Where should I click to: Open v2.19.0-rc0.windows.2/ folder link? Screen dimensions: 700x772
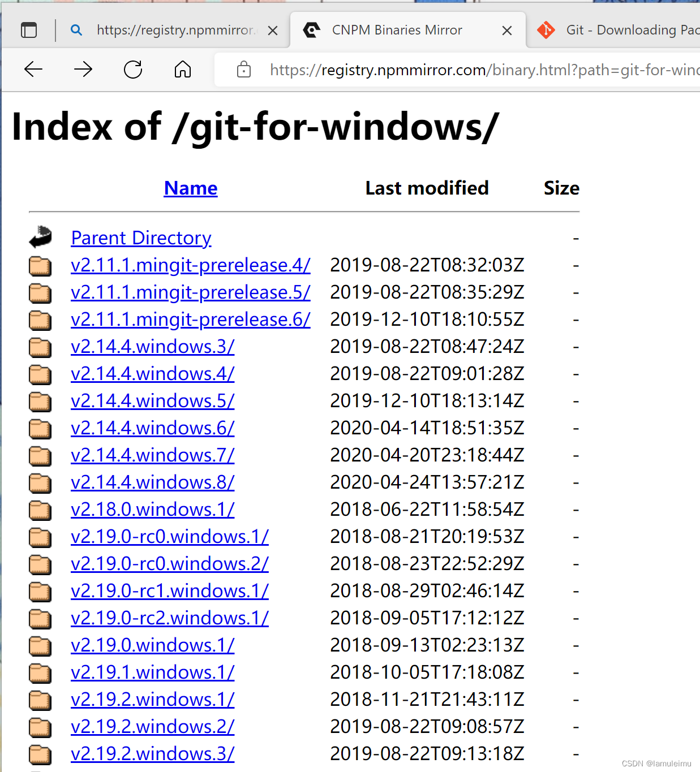170,564
